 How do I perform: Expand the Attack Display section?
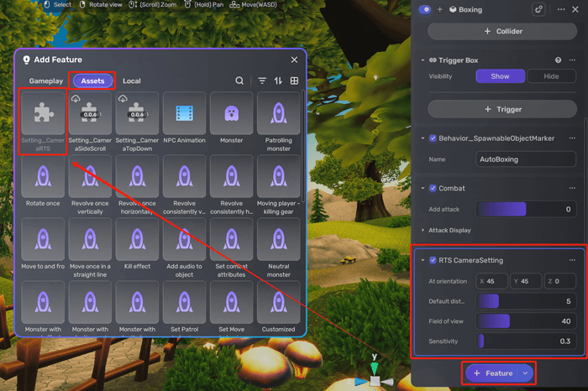point(423,230)
